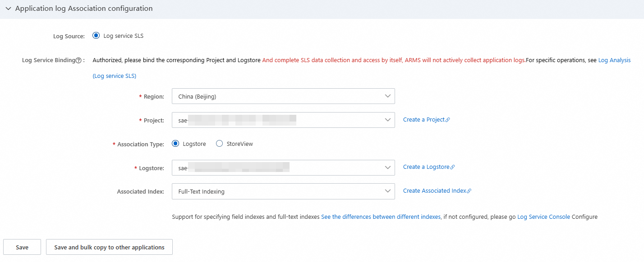Click Save and bulk copy to other applications
Image resolution: width=644 pixels, height=262 pixels.
pos(109,247)
